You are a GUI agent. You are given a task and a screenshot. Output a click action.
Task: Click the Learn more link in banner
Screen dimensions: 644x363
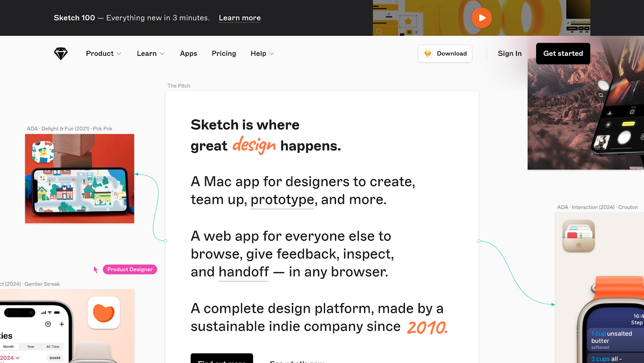click(x=240, y=18)
